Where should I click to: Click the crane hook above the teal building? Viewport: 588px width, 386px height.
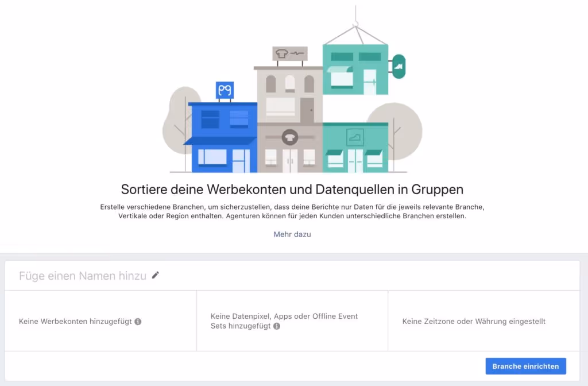click(x=355, y=17)
